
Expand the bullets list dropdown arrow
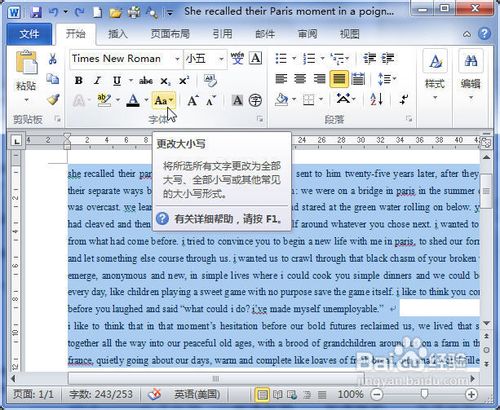[x=294, y=59]
